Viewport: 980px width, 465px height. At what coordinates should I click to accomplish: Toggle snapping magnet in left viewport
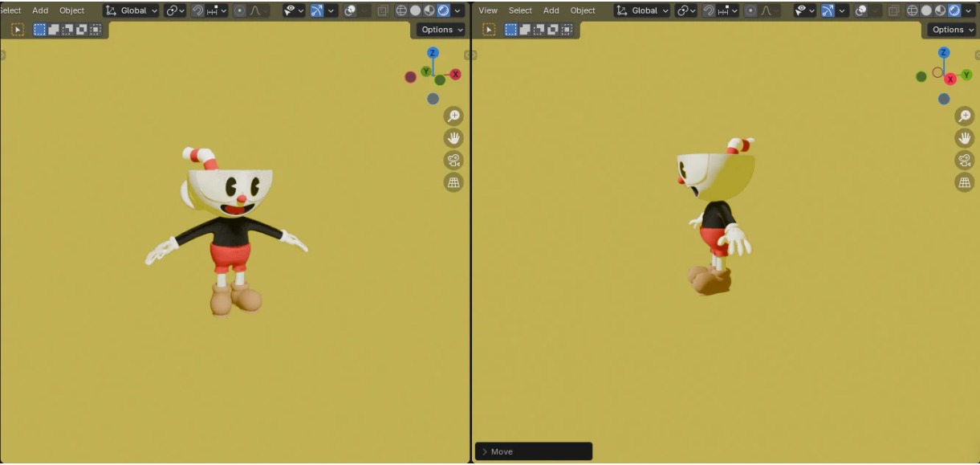point(197,10)
